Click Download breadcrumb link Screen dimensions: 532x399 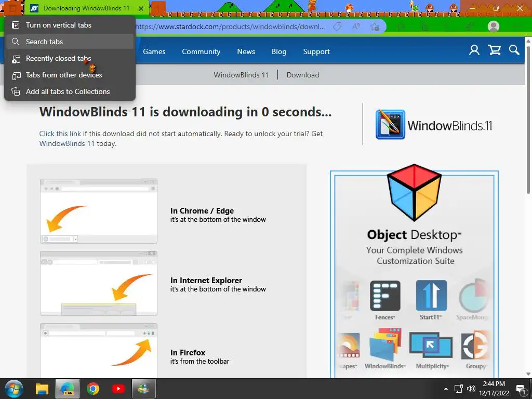pos(303,75)
